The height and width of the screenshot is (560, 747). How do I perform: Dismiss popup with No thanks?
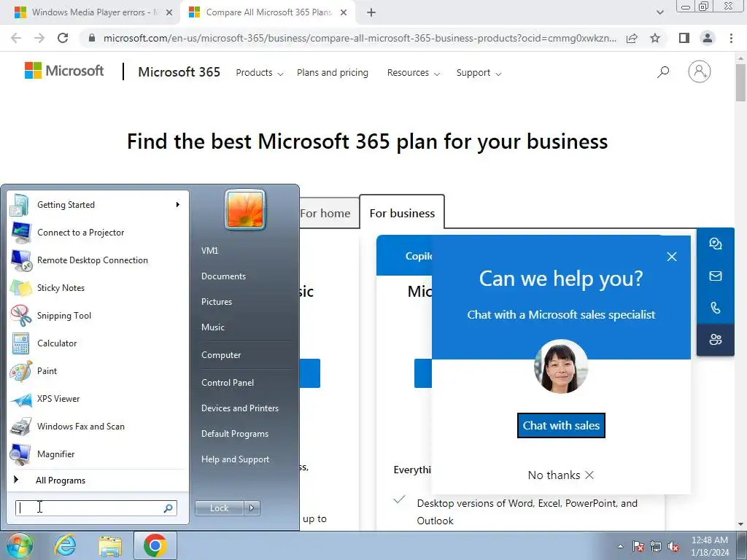point(561,475)
